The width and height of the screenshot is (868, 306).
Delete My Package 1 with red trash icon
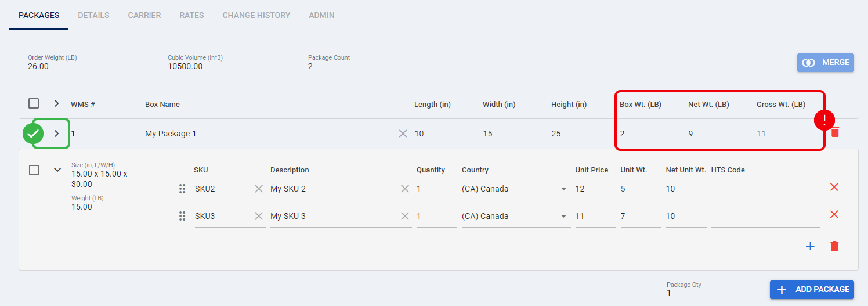tap(835, 132)
